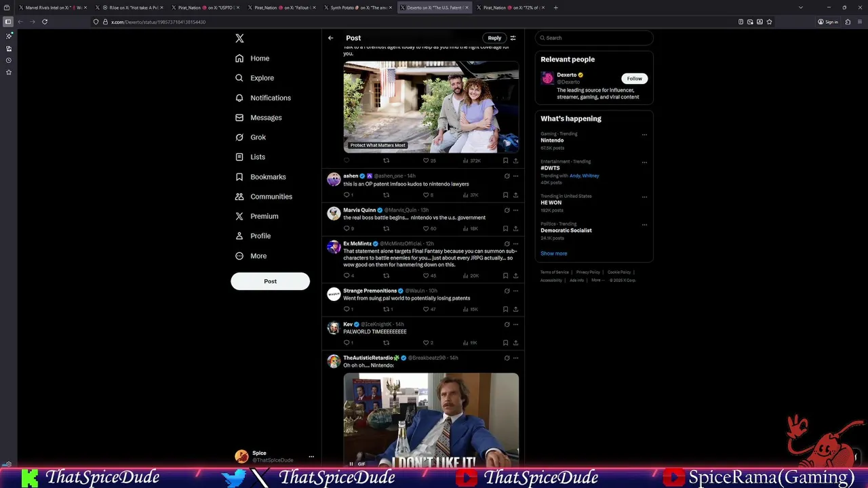Open the Democratic Socialist trending topic
868x488 pixels.
coord(566,230)
